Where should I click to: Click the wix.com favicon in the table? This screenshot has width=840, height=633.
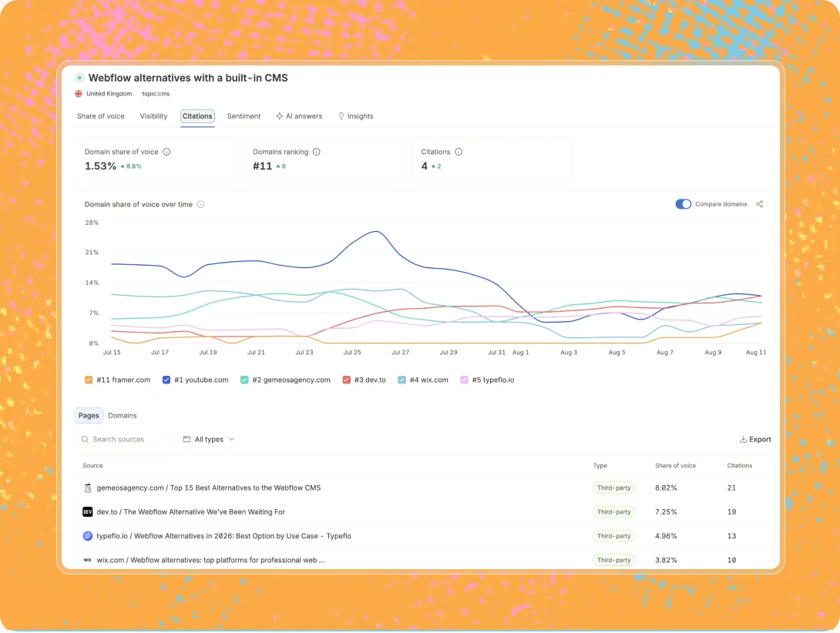click(x=88, y=560)
